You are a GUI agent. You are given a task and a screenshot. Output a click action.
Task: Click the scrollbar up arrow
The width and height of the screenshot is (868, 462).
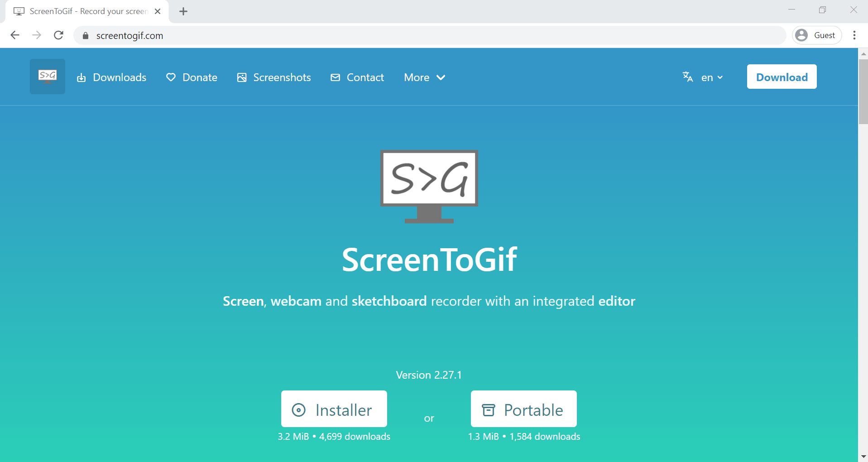863,53
